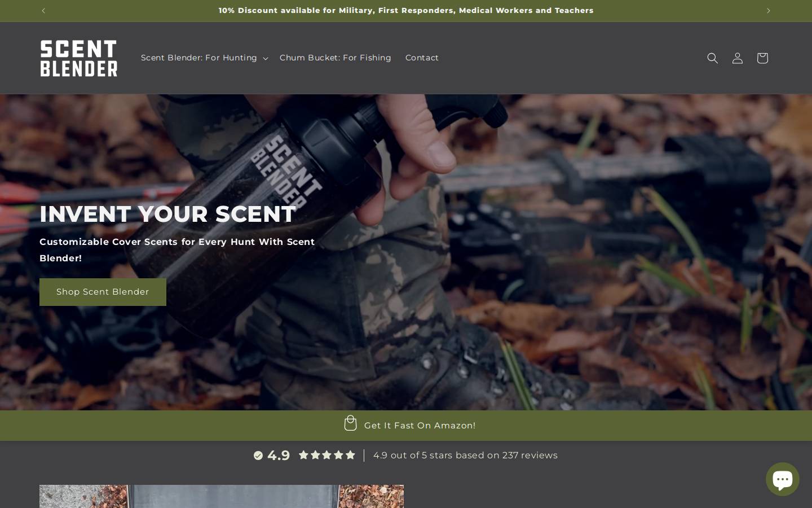
Task: Open Chum Bucket: For Fishing page
Action: pos(335,58)
